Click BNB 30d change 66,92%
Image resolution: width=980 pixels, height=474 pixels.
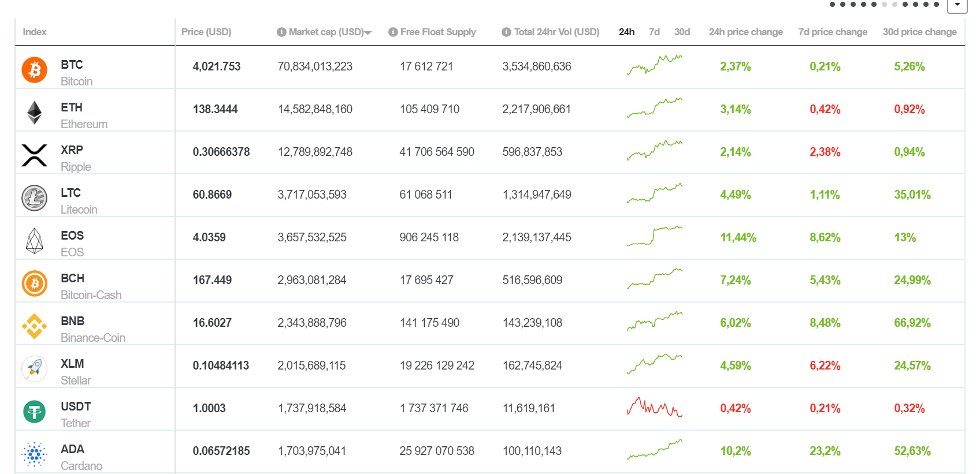click(912, 323)
